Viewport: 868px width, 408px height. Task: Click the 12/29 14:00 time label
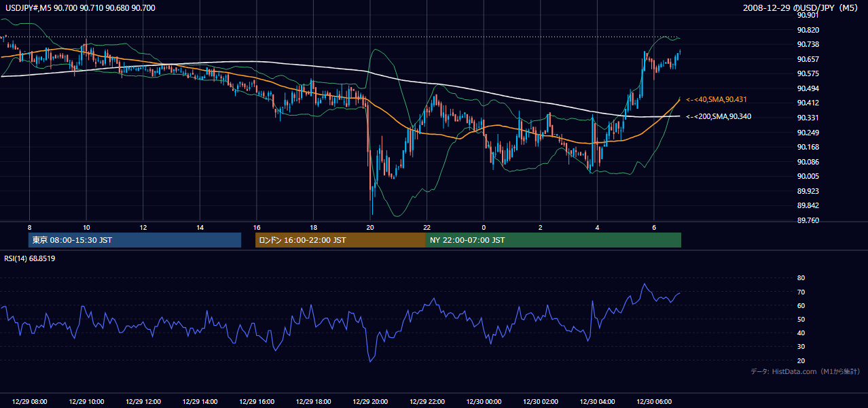[x=200, y=402]
